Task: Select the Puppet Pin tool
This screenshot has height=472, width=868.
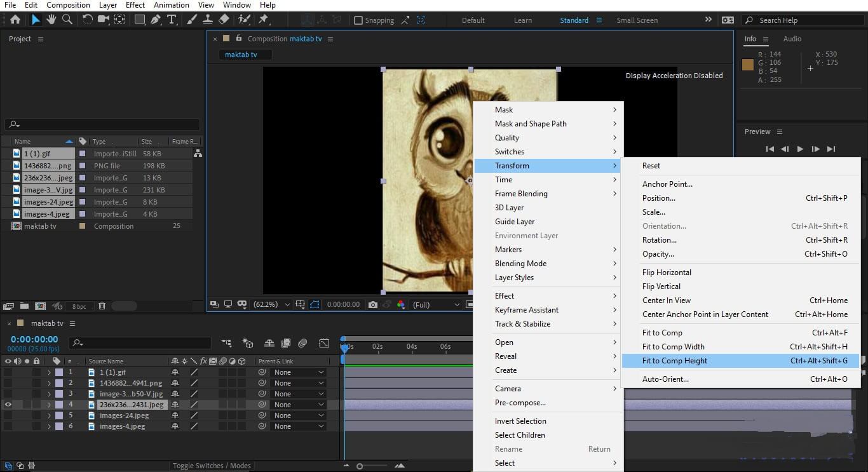Action: (263, 20)
